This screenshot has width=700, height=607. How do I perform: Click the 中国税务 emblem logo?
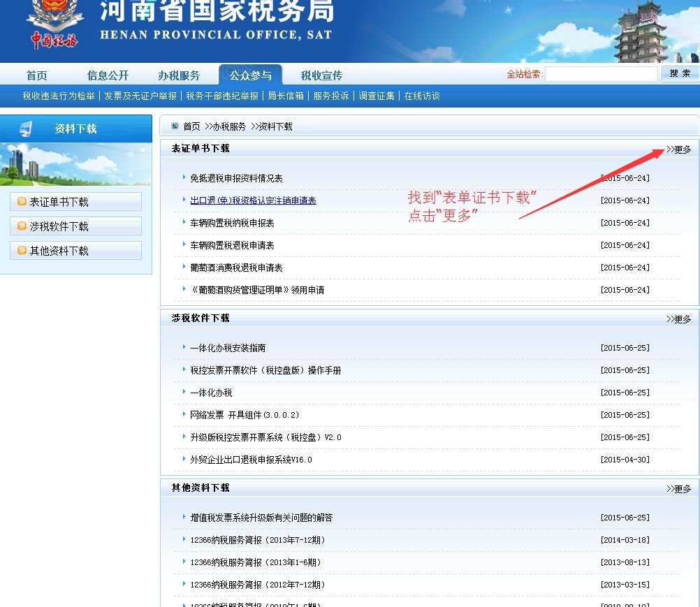point(53,27)
